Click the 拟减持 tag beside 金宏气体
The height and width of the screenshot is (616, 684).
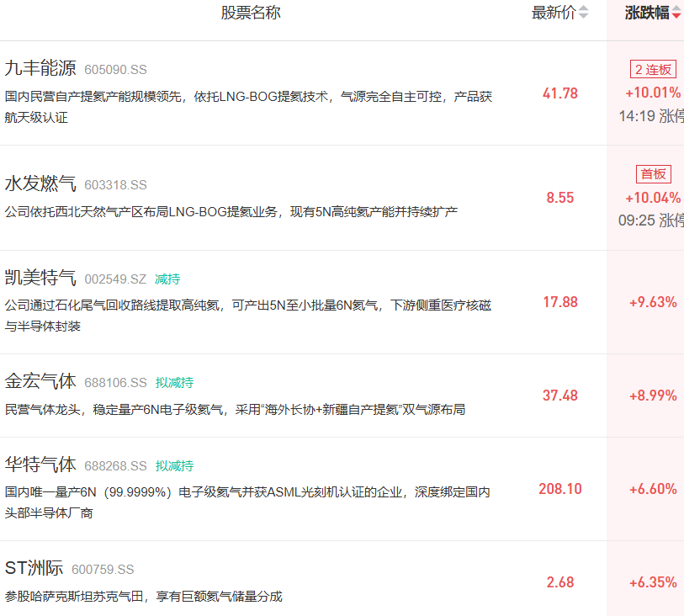(174, 383)
